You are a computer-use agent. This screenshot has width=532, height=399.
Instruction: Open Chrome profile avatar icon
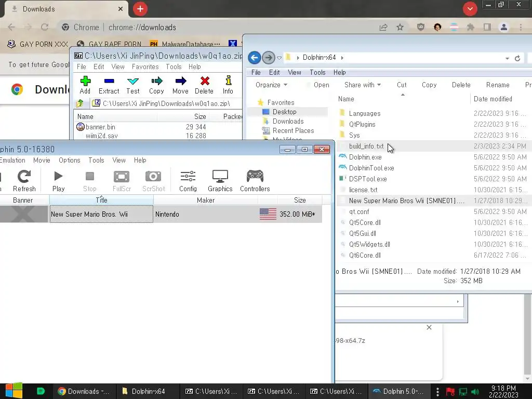click(504, 27)
